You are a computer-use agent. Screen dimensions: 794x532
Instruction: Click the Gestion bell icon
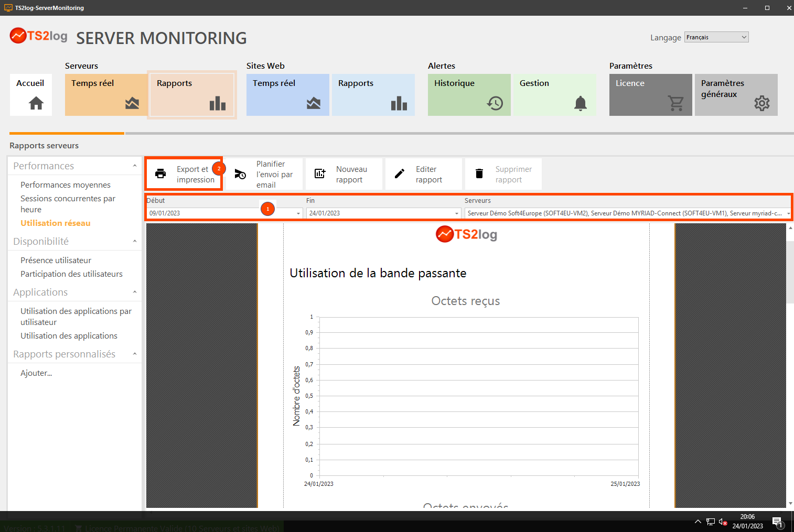(580, 103)
